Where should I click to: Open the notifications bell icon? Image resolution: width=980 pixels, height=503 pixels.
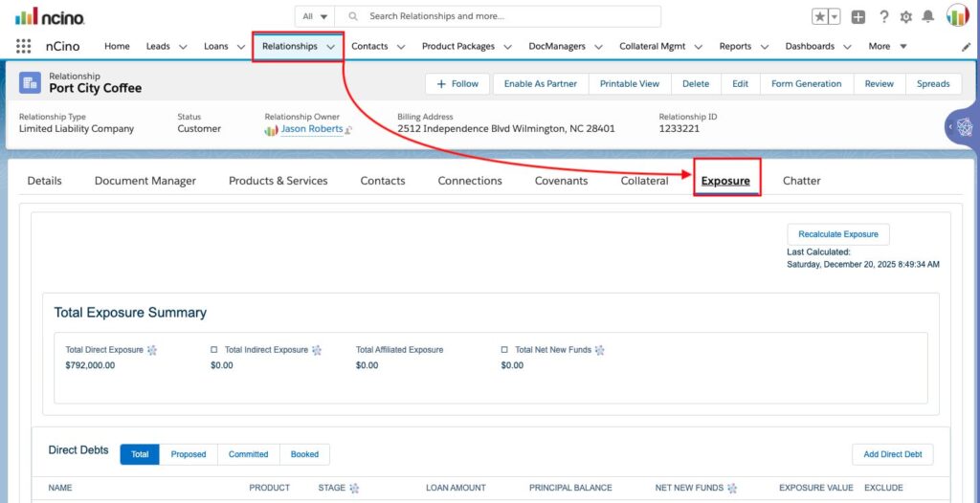click(928, 17)
